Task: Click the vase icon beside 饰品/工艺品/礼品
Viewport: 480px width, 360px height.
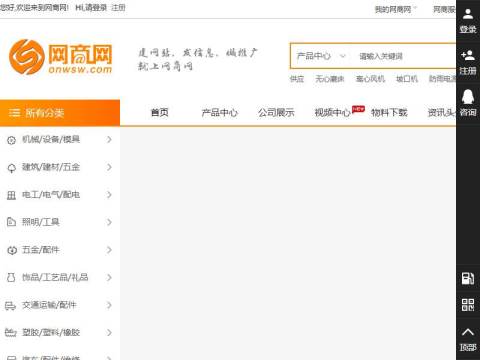Action: [11, 277]
